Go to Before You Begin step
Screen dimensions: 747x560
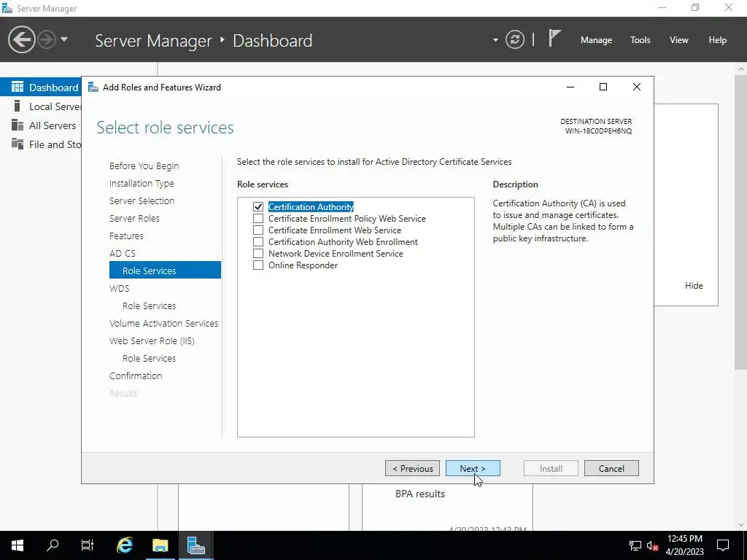[x=144, y=166]
